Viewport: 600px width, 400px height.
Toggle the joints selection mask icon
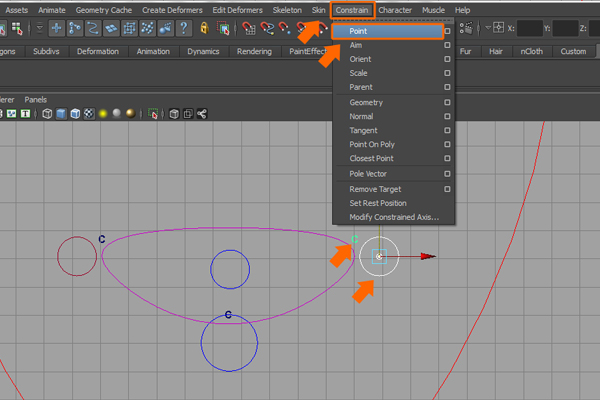coord(75,28)
